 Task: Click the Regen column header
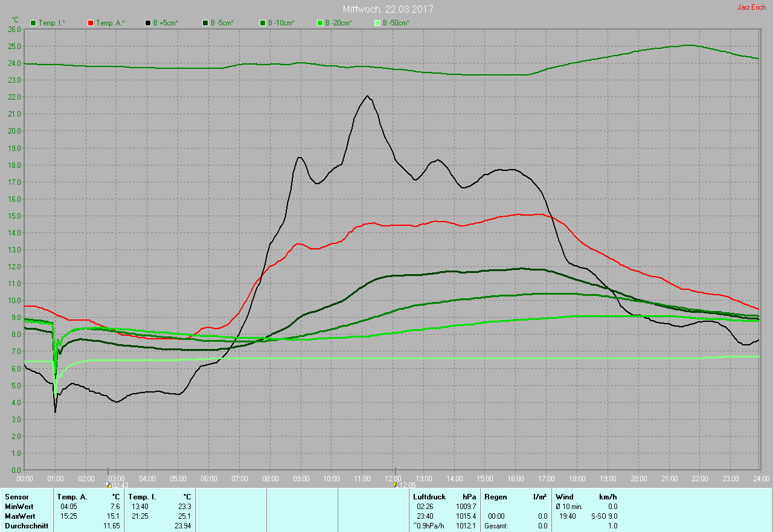(496, 497)
